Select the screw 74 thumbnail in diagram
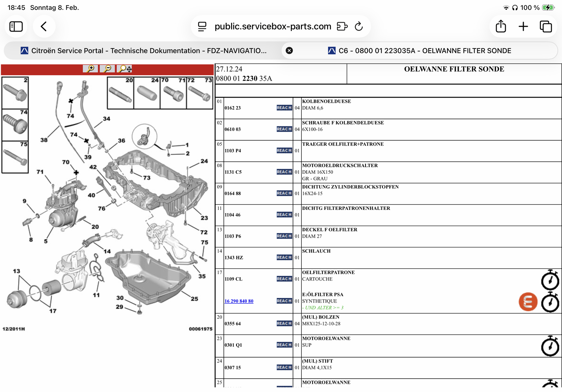Image resolution: width=562 pixels, height=392 pixels. tap(15, 125)
